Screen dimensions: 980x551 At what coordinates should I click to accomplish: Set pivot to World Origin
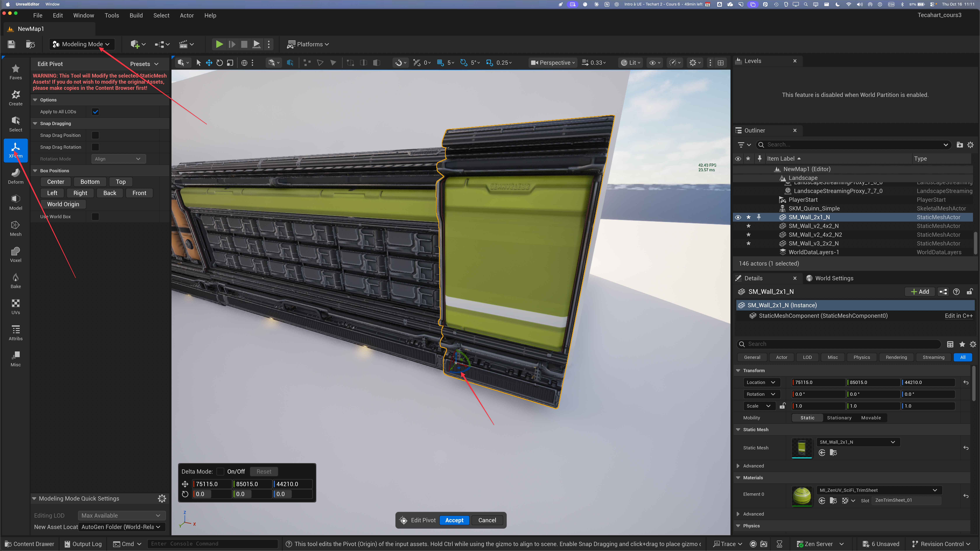pyautogui.click(x=63, y=204)
